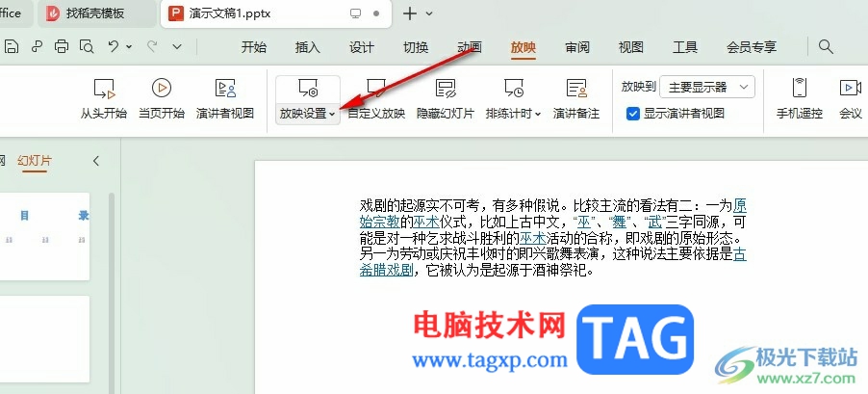Switch to the 切换 tab
868x394 pixels.
coord(416,47)
